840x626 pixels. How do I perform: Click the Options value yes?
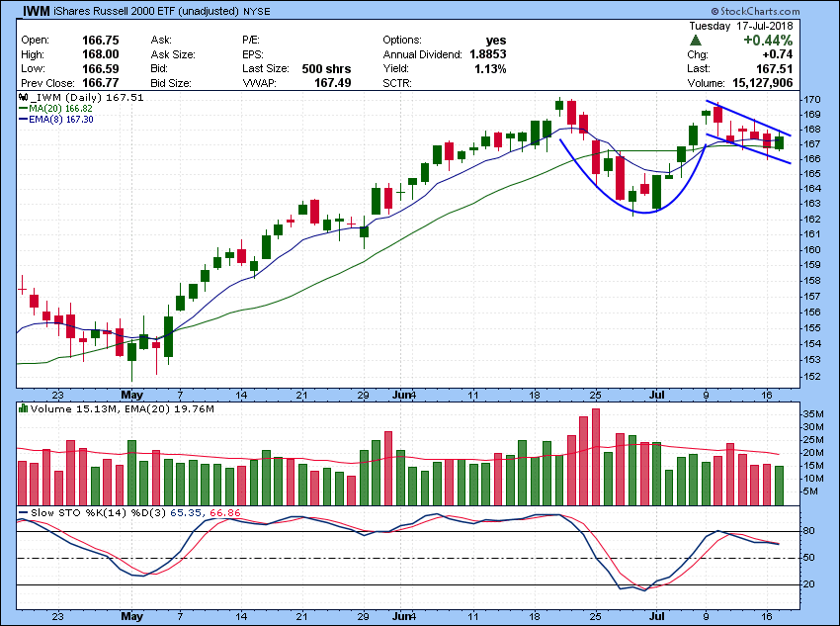[x=495, y=41]
